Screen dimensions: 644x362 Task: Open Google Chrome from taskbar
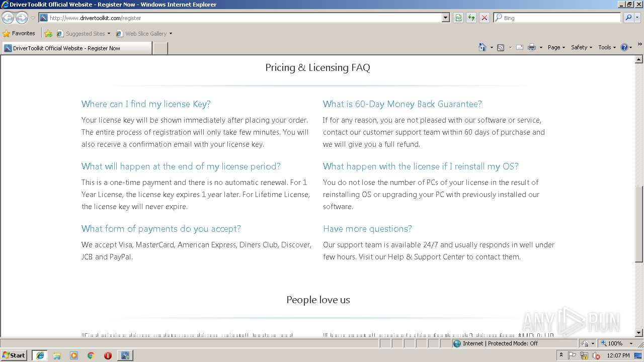(91, 355)
